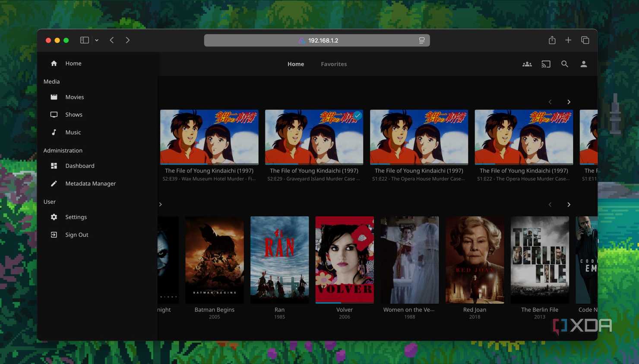Open the SyncPlay group icon
Image resolution: width=639 pixels, height=364 pixels.
(x=527, y=64)
